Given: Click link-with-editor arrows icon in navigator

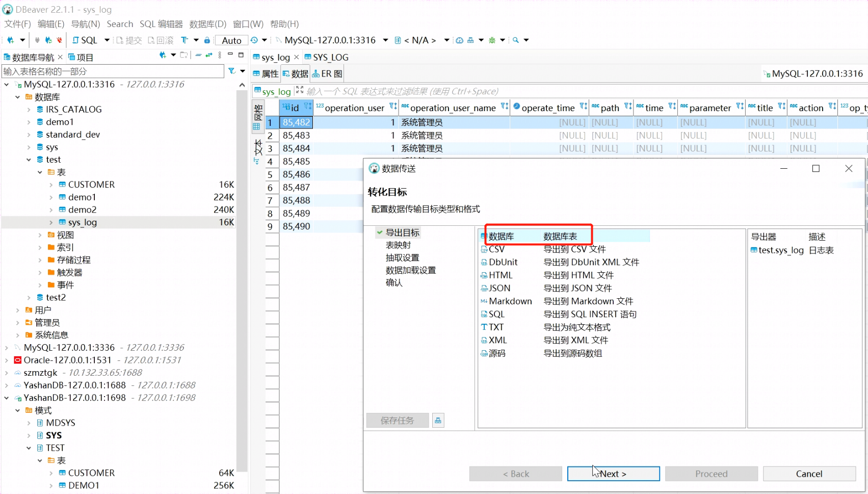Looking at the screenshot, I should [x=209, y=55].
